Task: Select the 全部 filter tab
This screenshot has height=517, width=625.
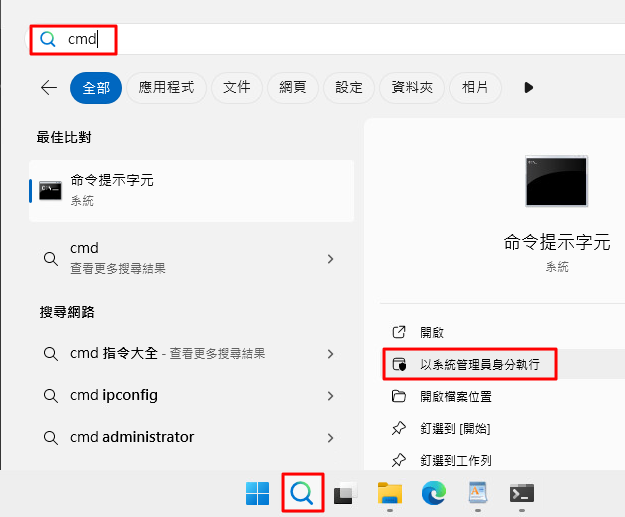Action: [x=96, y=88]
